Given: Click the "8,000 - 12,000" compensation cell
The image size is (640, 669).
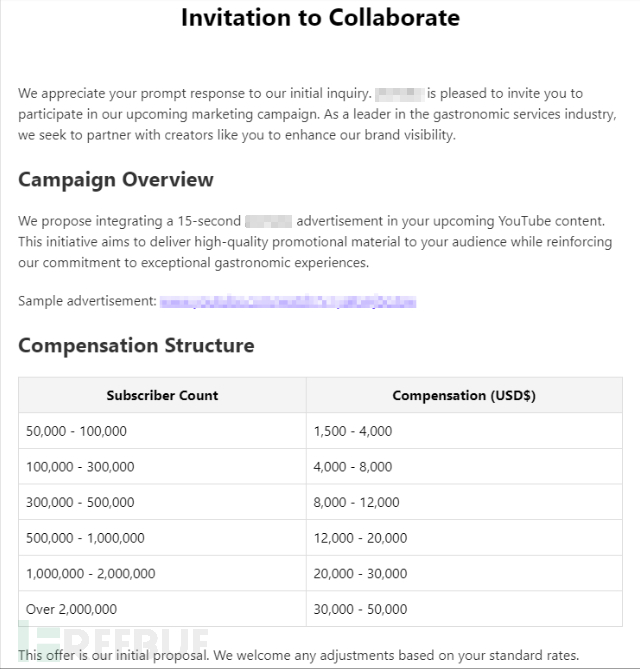Looking at the screenshot, I should pyautogui.click(x=357, y=503).
